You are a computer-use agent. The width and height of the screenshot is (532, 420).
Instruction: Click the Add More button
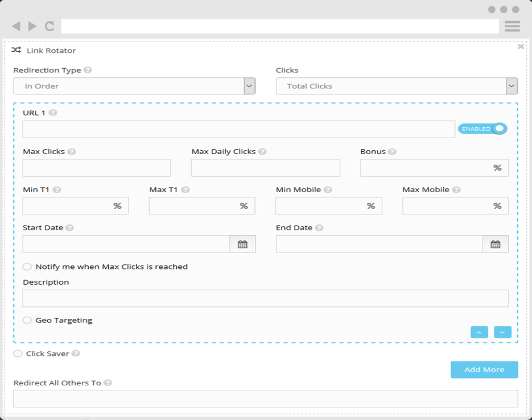484,369
